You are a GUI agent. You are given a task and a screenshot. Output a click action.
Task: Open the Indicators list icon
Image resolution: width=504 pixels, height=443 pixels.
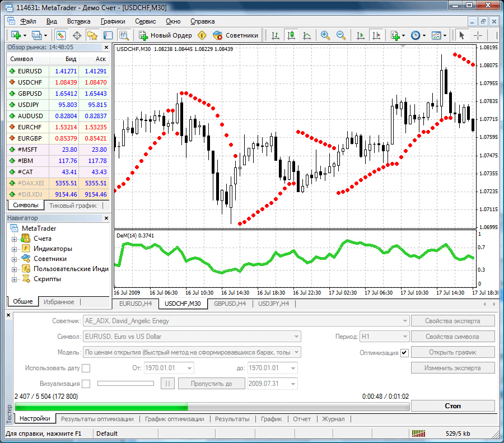pyautogui.click(x=395, y=35)
